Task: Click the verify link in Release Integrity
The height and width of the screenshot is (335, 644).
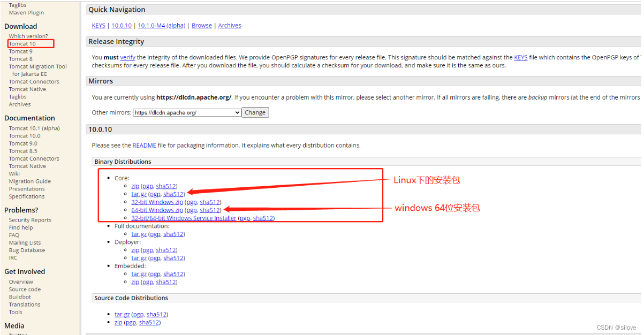Action: coord(127,57)
